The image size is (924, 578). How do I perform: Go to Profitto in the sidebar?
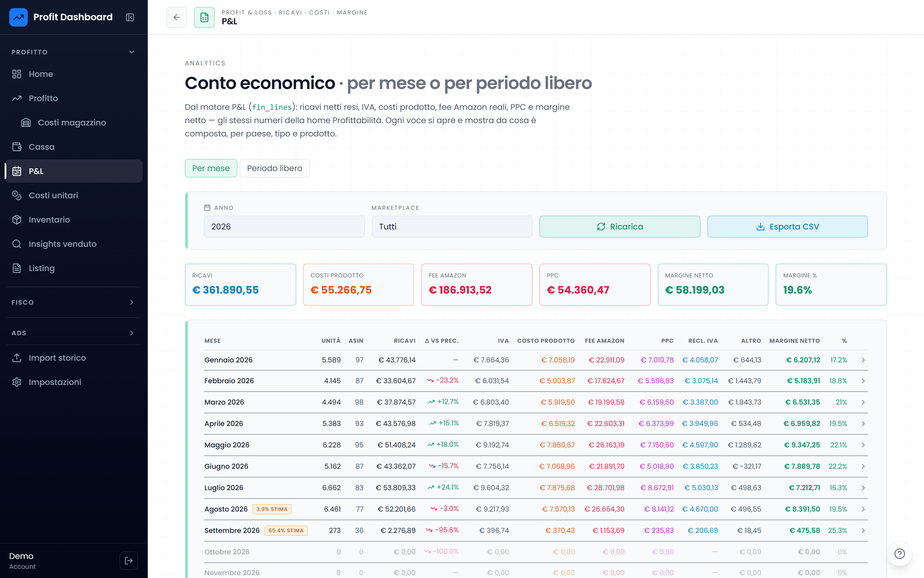tap(74, 98)
